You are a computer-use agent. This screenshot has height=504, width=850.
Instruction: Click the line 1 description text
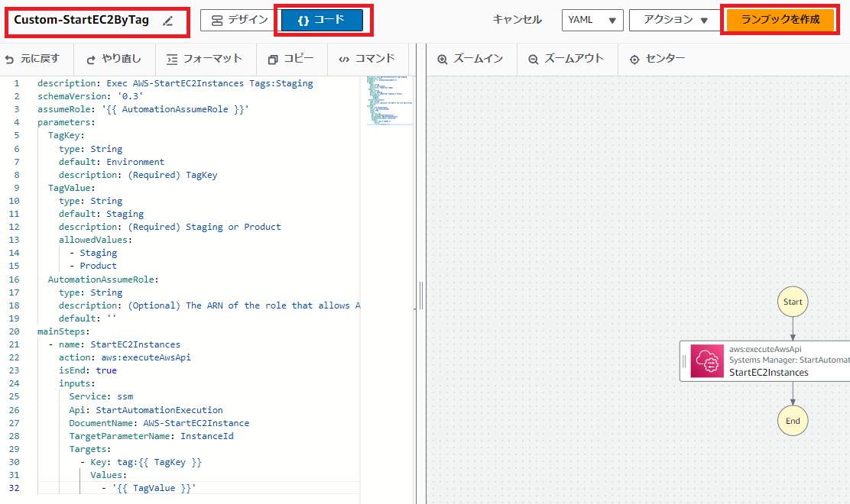click(175, 83)
